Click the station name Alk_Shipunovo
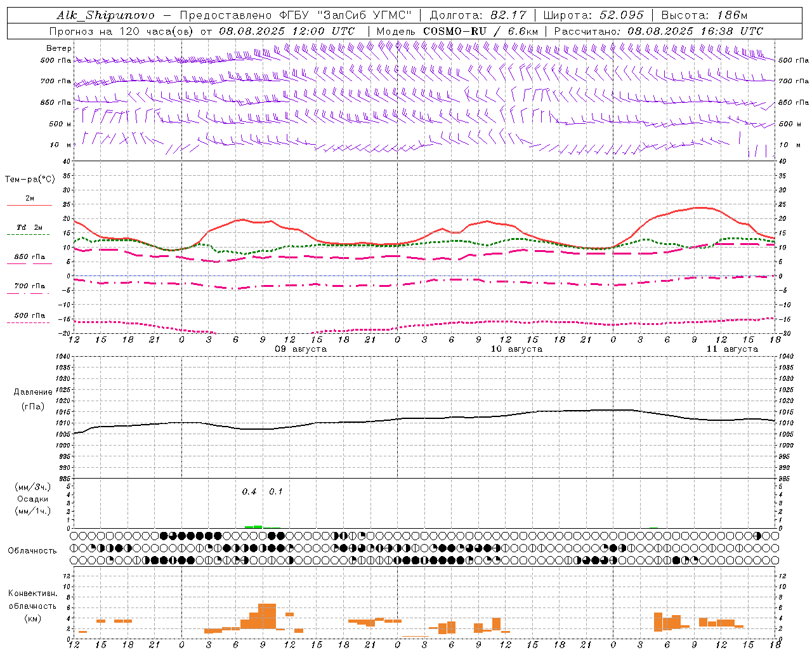812x650 pixels. 105,15
